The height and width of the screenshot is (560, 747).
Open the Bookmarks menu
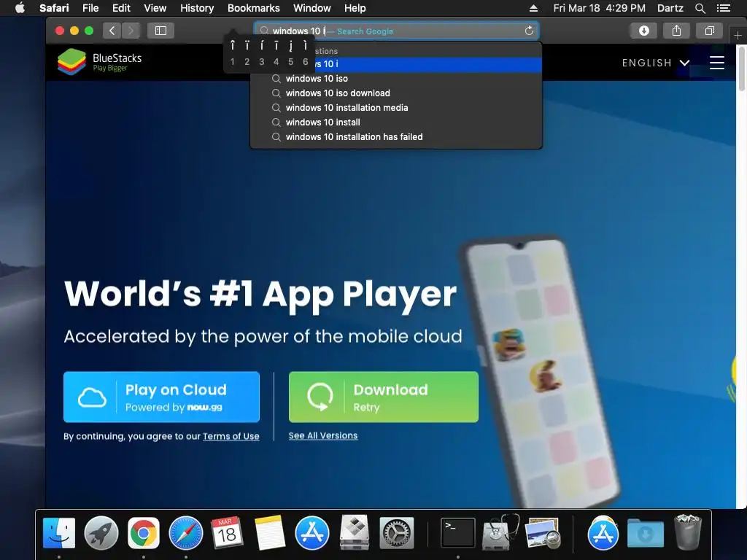tap(253, 8)
